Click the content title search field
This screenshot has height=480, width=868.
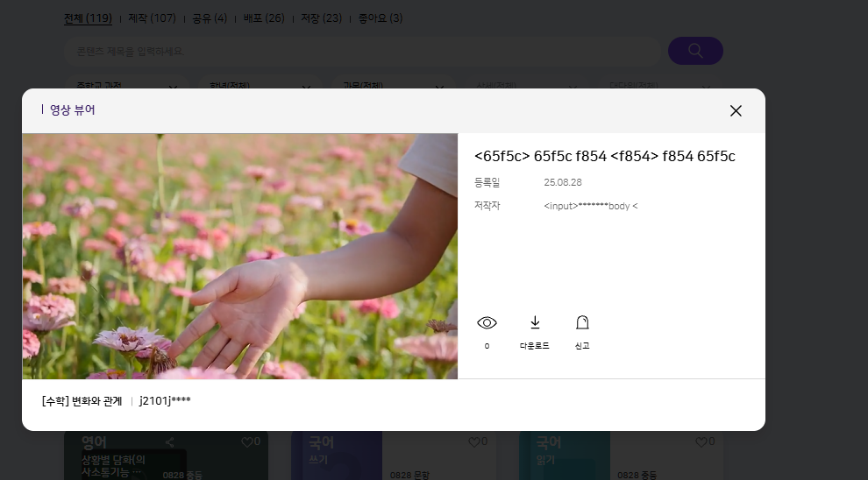click(361, 51)
